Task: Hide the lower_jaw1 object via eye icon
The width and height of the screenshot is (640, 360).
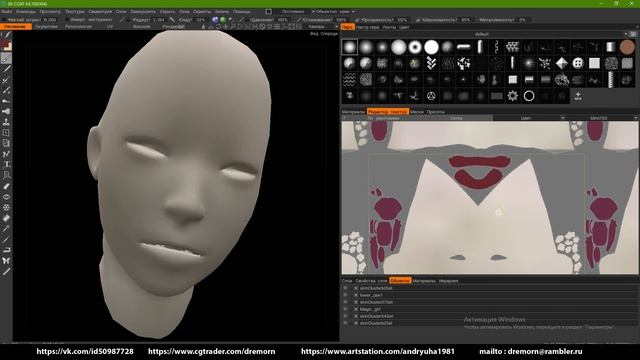Action: 346,295
